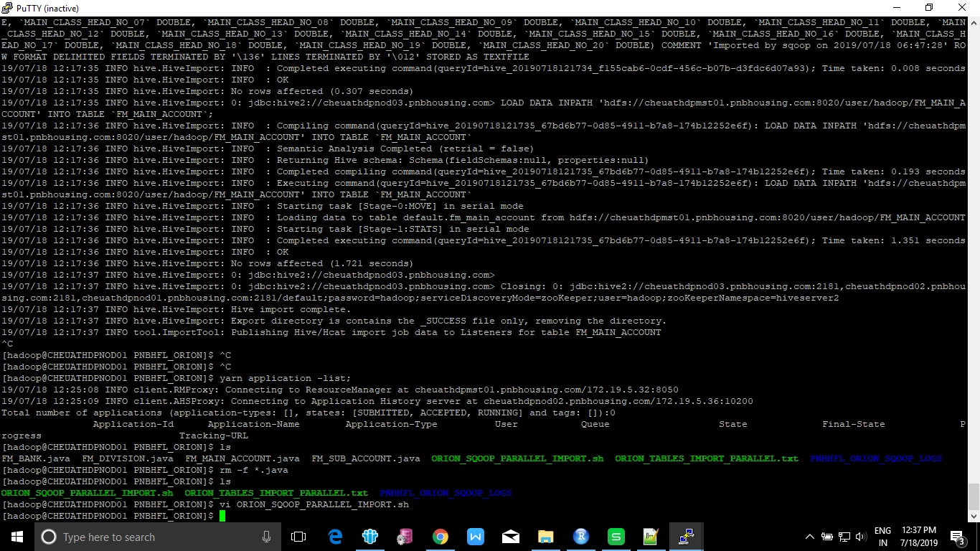Open the Notepad++ taskbar icon

click(651, 537)
